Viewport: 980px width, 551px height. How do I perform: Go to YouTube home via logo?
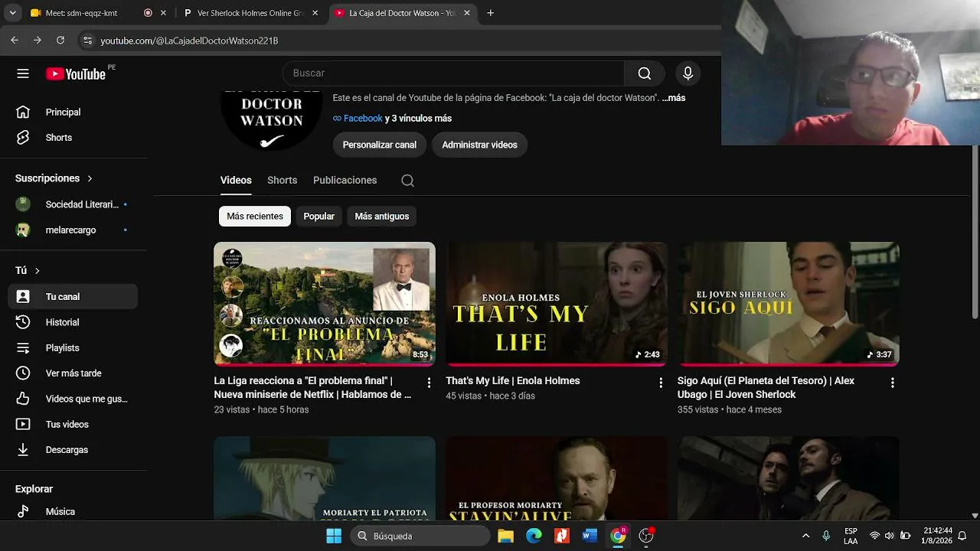pos(76,73)
